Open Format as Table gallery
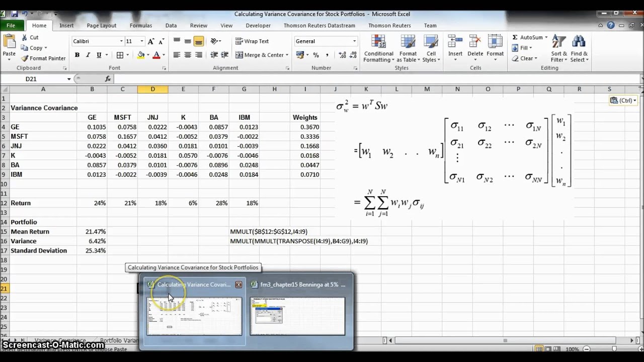The width and height of the screenshot is (644, 362). tap(408, 48)
